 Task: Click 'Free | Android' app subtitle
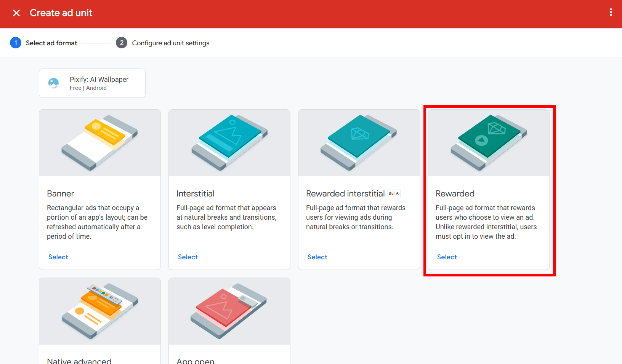(x=88, y=88)
